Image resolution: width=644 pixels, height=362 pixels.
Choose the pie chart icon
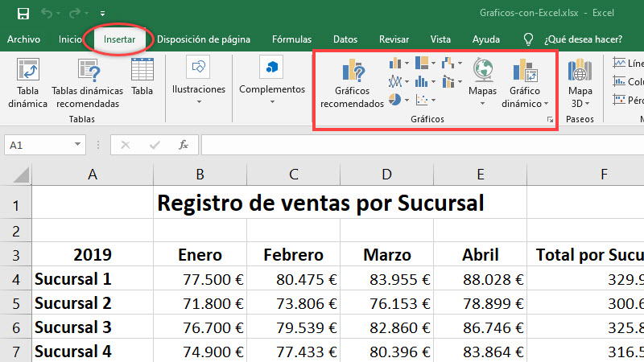[x=395, y=100]
